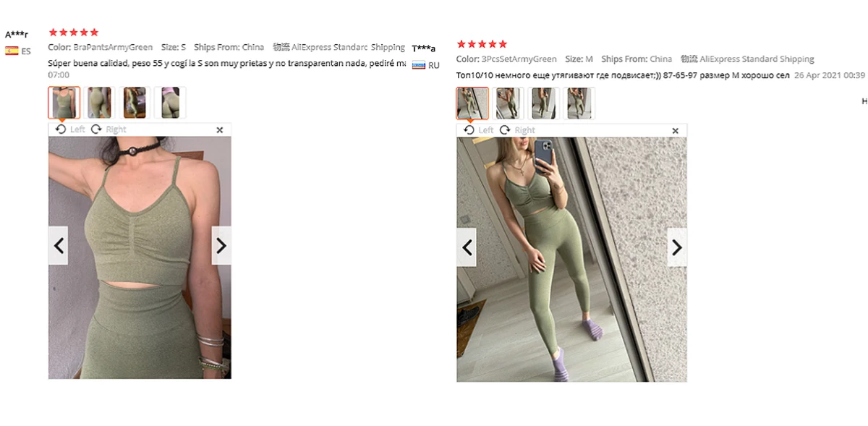This screenshot has height=426, width=868.
Task: Click the enlarged mirror selfie photo
Action: pyautogui.click(x=571, y=260)
